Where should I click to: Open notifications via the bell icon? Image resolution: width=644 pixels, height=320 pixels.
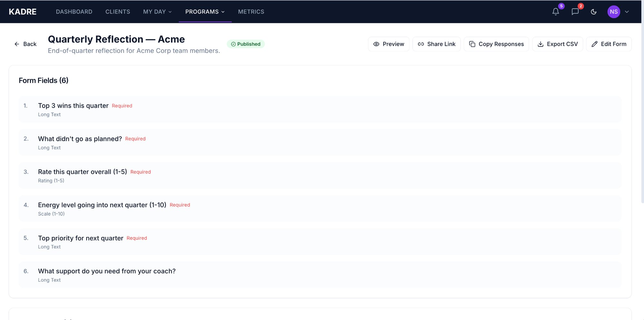pyautogui.click(x=555, y=12)
